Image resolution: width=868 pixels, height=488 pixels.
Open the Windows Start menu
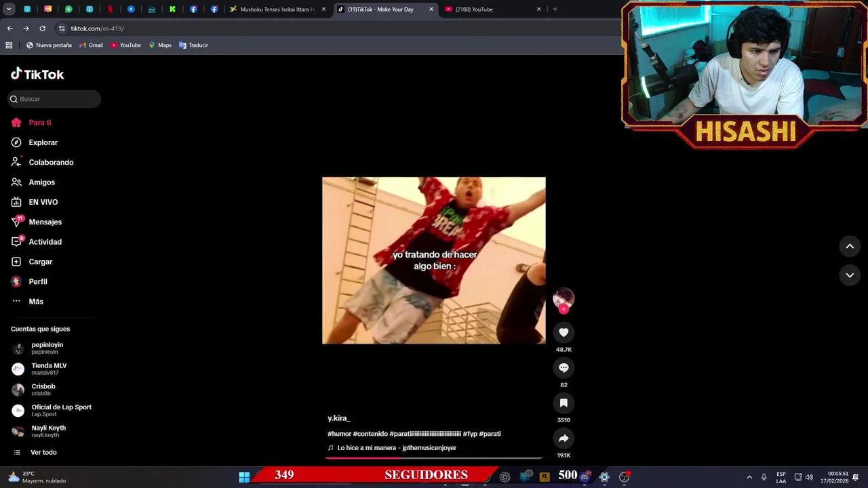(x=244, y=476)
